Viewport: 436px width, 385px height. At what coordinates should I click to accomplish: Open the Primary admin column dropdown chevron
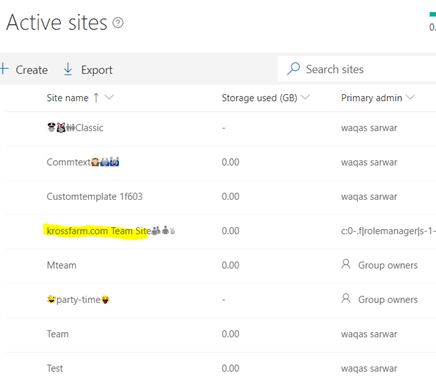(410, 97)
